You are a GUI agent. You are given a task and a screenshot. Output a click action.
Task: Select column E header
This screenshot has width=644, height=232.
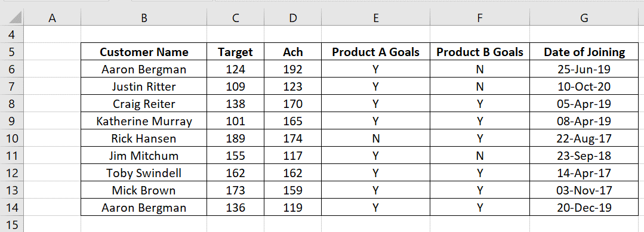tap(376, 18)
